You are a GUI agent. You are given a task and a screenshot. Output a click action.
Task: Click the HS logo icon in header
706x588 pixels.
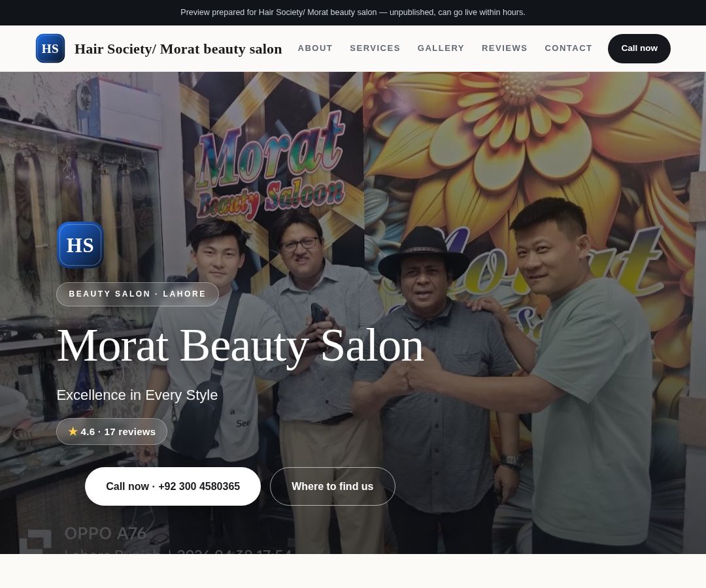pyautogui.click(x=50, y=48)
